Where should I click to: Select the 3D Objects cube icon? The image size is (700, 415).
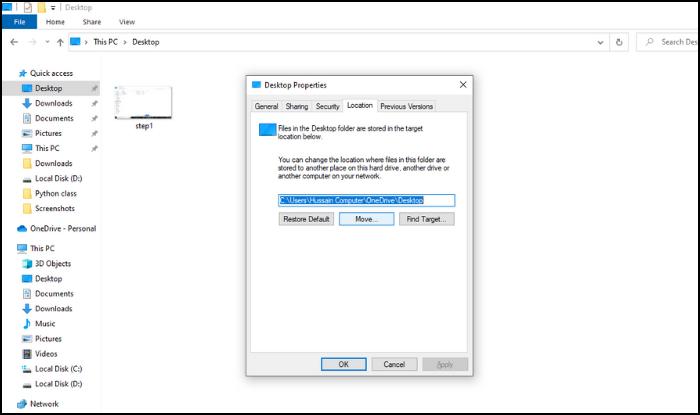(x=26, y=264)
